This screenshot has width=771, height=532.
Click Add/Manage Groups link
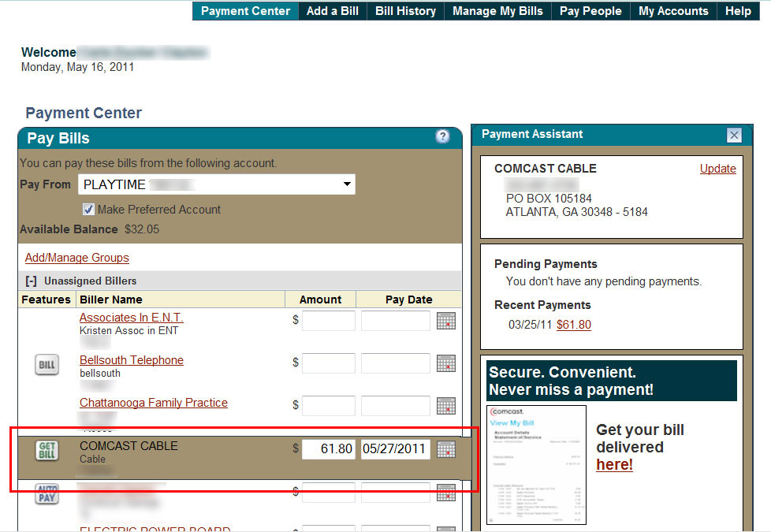(x=77, y=258)
